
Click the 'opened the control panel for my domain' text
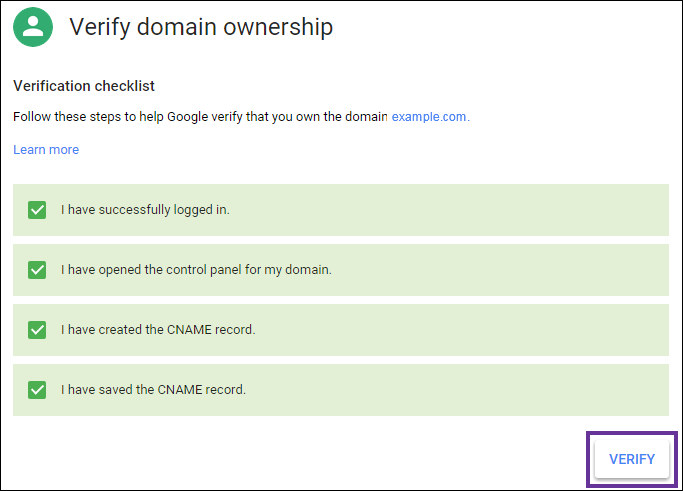click(196, 270)
